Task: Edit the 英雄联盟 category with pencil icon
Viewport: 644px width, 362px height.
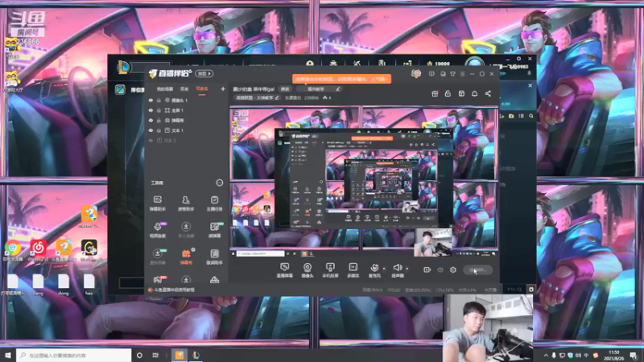Action: click(x=277, y=97)
